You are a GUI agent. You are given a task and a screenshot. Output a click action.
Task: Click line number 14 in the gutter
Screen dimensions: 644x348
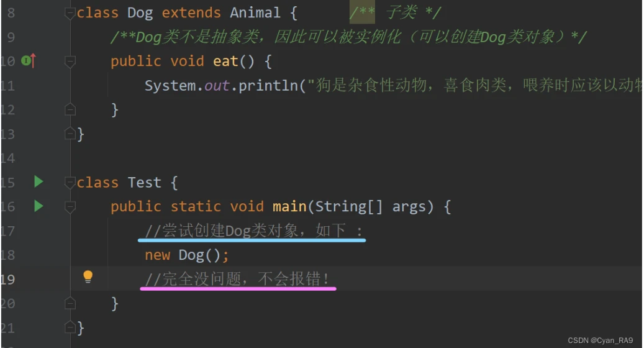click(7, 158)
